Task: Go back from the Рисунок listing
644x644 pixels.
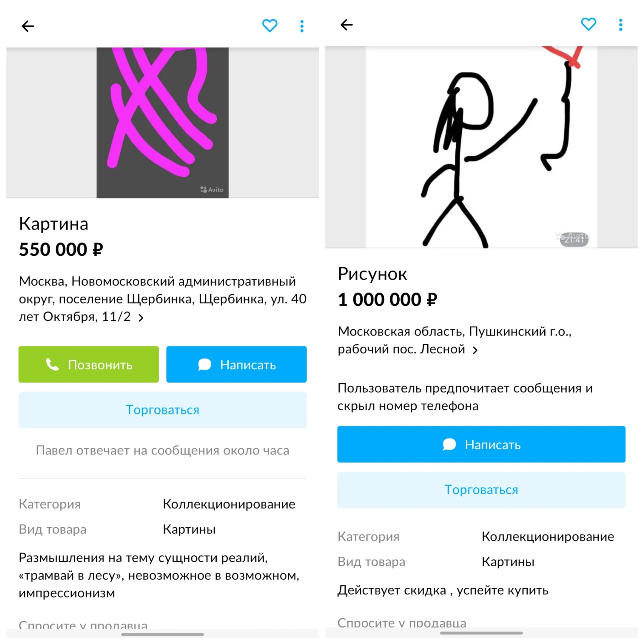Action: [347, 25]
